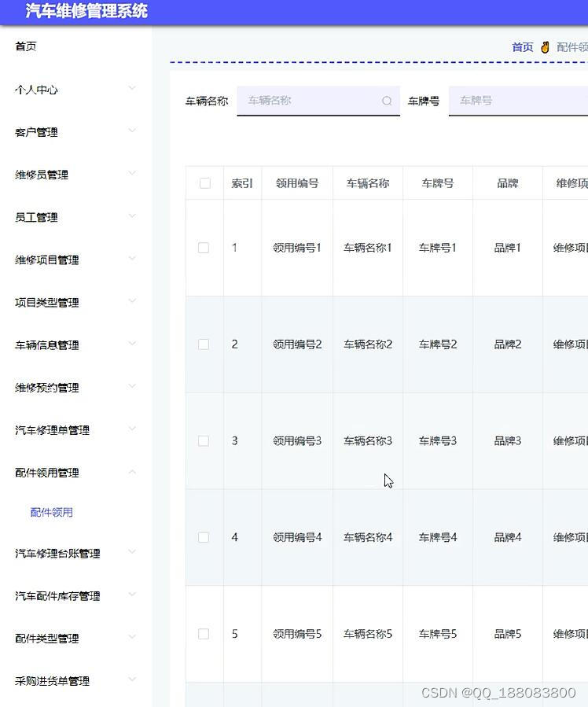Focus the 车牌号 search input
Image resolution: width=588 pixels, height=707 pixels.
tap(518, 101)
